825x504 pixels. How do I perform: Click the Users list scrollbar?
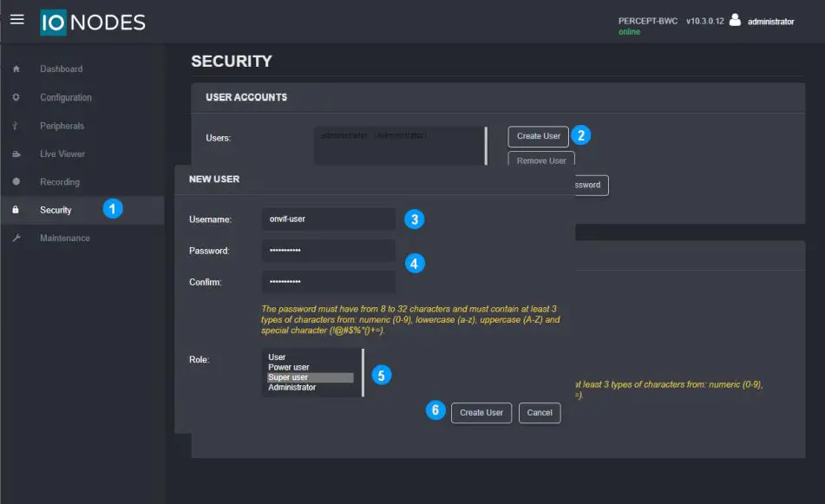tap(486, 146)
